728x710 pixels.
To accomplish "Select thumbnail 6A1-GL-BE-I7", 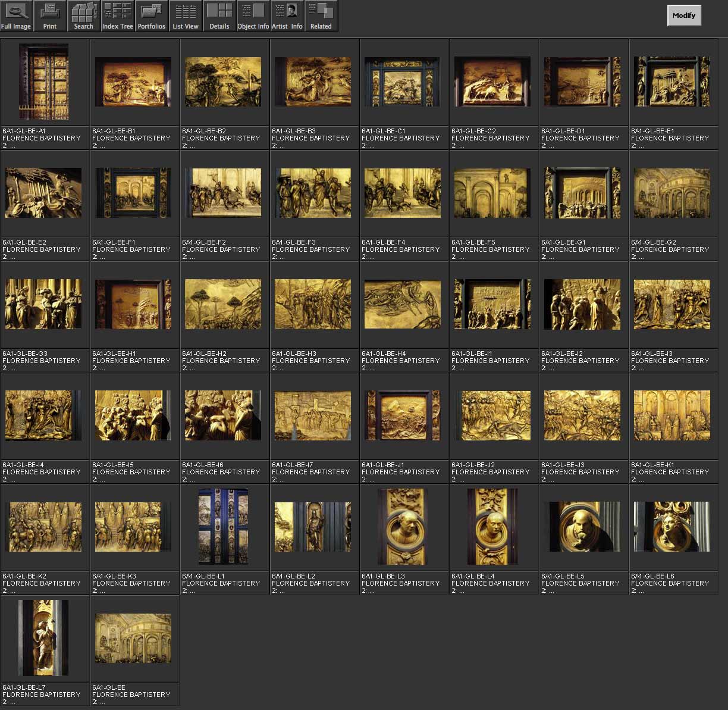I will [313, 415].
